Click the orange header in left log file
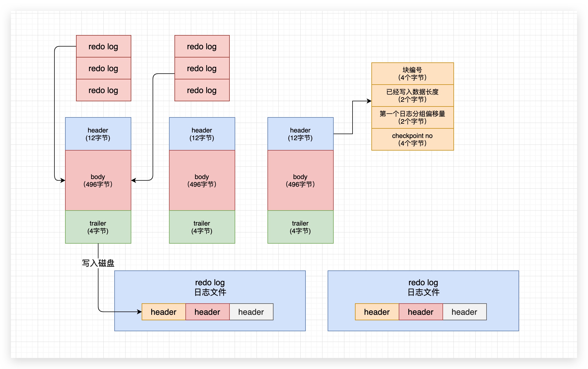The height and width of the screenshot is (369, 588). (x=164, y=312)
